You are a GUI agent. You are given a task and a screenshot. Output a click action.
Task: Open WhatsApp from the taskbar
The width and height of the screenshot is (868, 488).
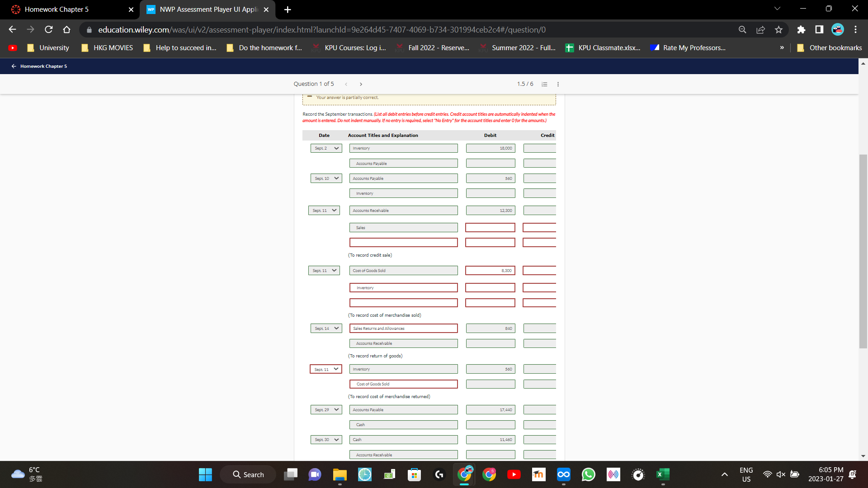tap(588, 474)
